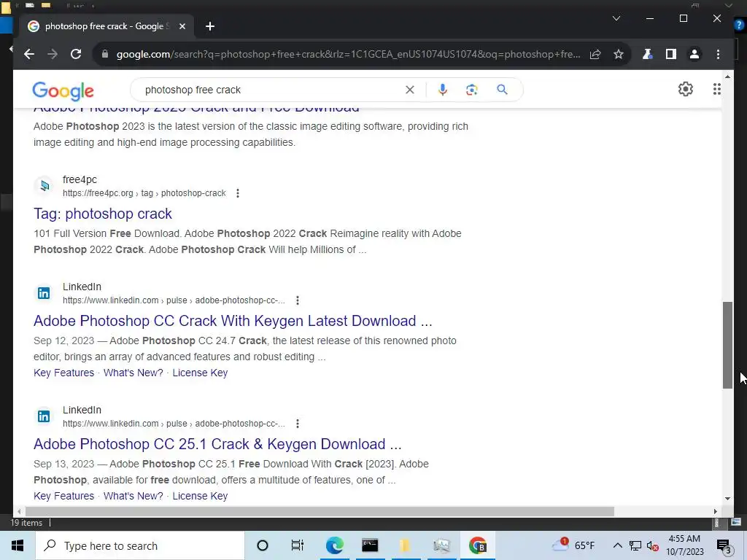Screen dimensions: 747x560
Task: Open more options for free4pc result
Action: click(238, 193)
